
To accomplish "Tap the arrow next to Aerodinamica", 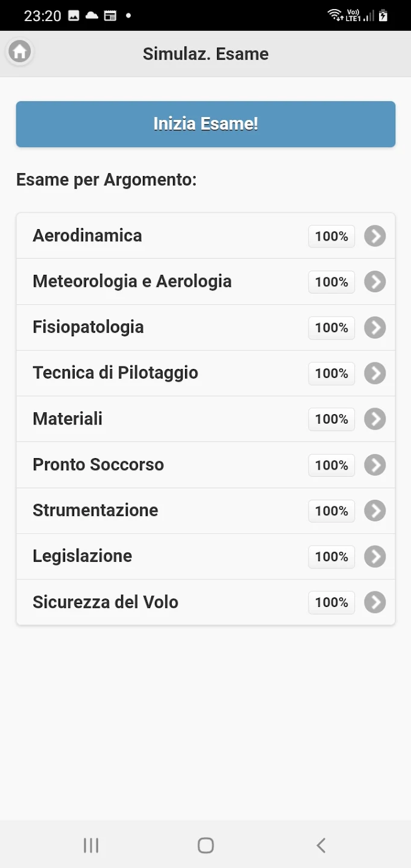I will coord(374,236).
